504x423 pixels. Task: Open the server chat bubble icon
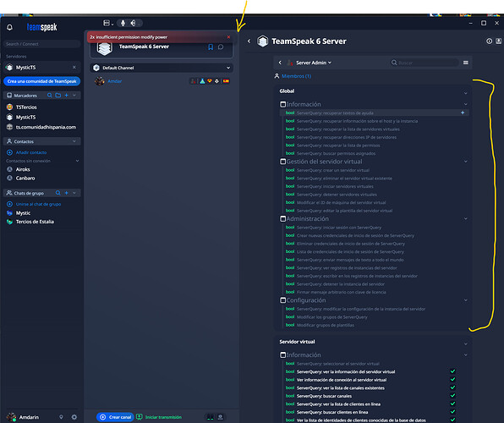pos(221,47)
